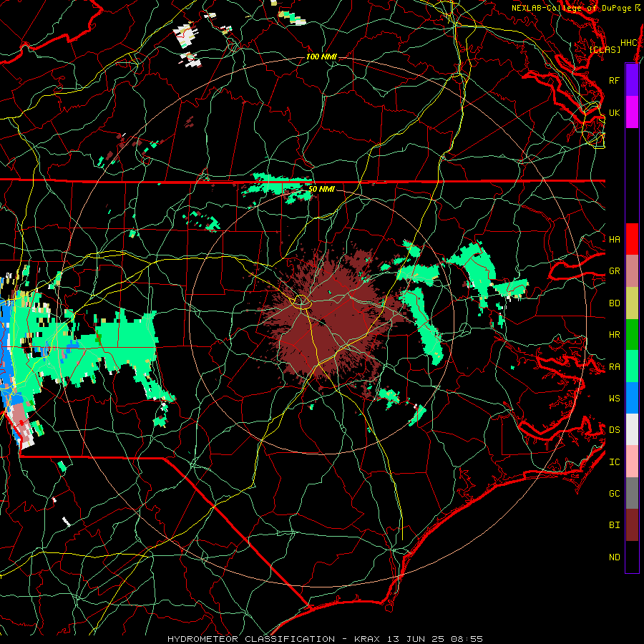Click the [CLAS] label
The width and height of the screenshot is (644, 644).
coord(605,49)
